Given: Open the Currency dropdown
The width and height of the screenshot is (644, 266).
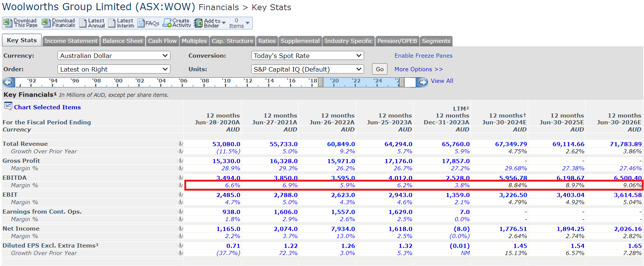Looking at the screenshot, I should (x=114, y=56).
